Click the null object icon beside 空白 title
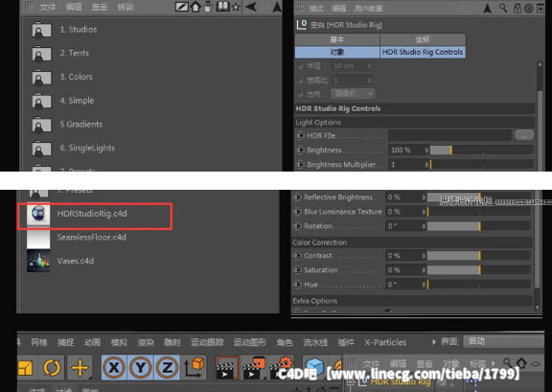This screenshot has height=392, width=552. (x=301, y=24)
